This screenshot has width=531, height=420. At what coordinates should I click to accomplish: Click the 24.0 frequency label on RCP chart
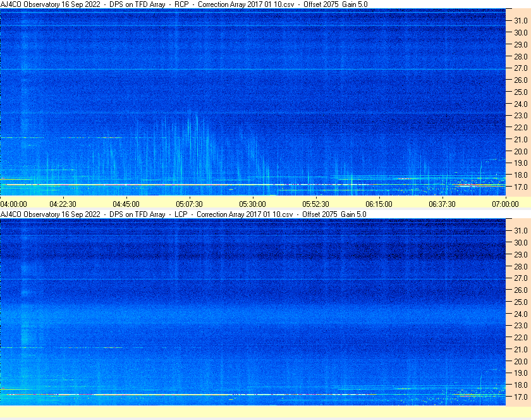pos(521,104)
